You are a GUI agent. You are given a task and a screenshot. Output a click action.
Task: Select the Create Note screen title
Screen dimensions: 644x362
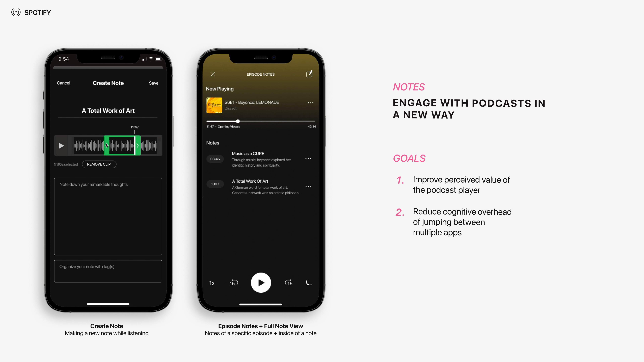tap(108, 83)
